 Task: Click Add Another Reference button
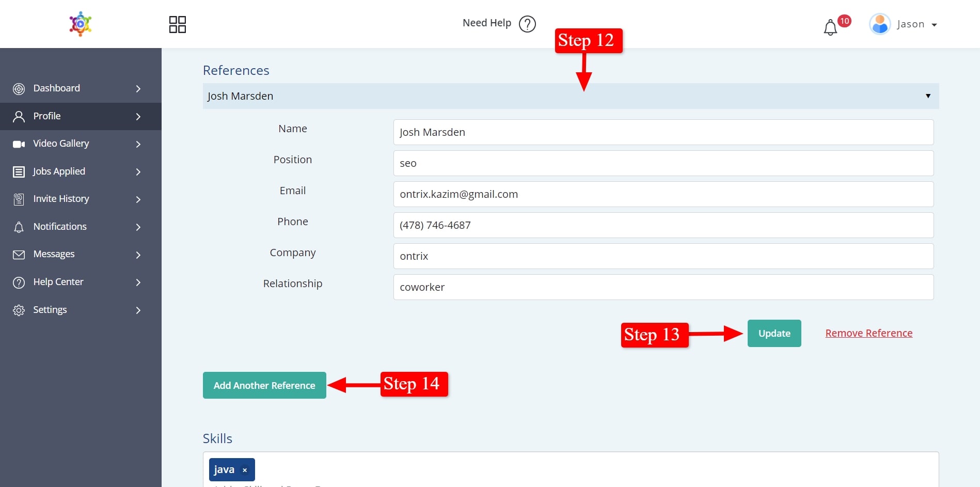264,385
